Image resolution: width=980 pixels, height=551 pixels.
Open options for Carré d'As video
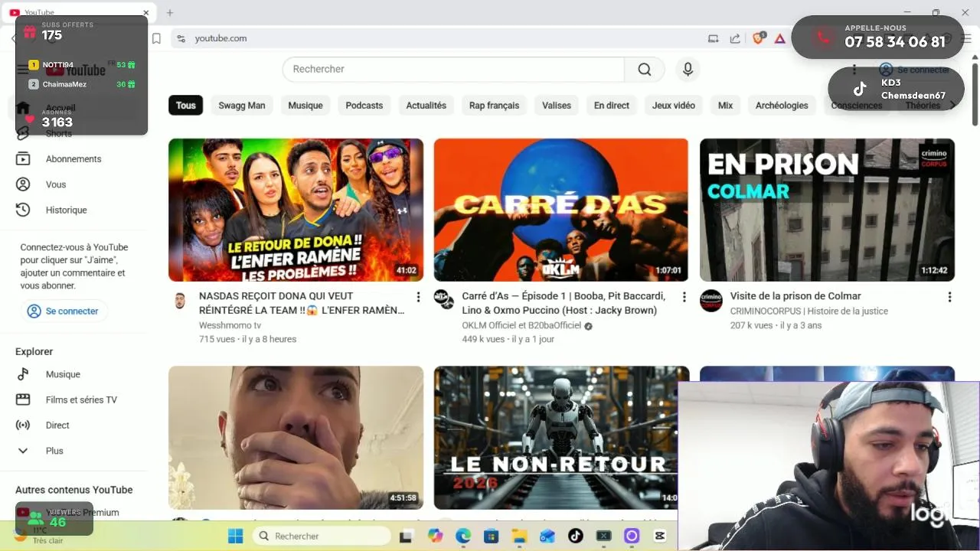click(x=684, y=297)
